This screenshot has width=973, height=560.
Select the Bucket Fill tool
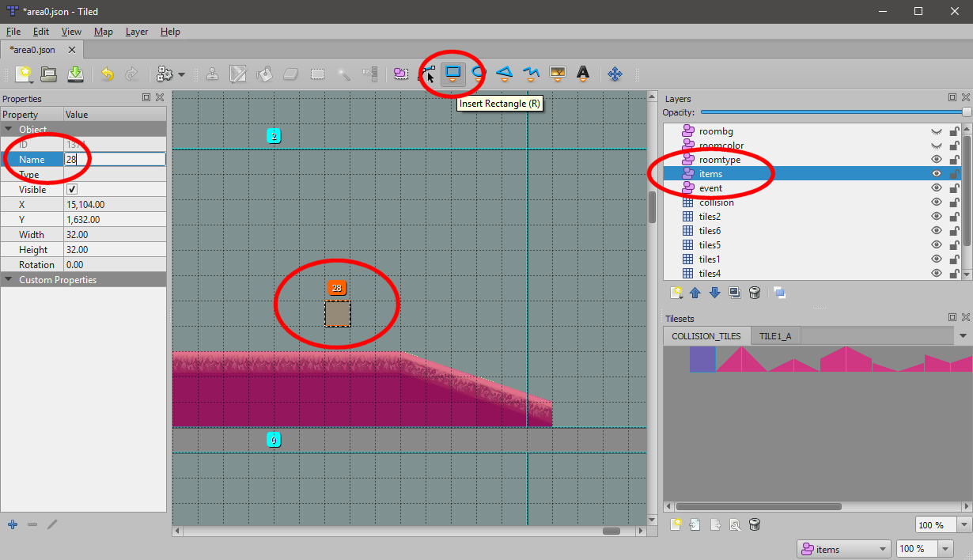coord(265,74)
